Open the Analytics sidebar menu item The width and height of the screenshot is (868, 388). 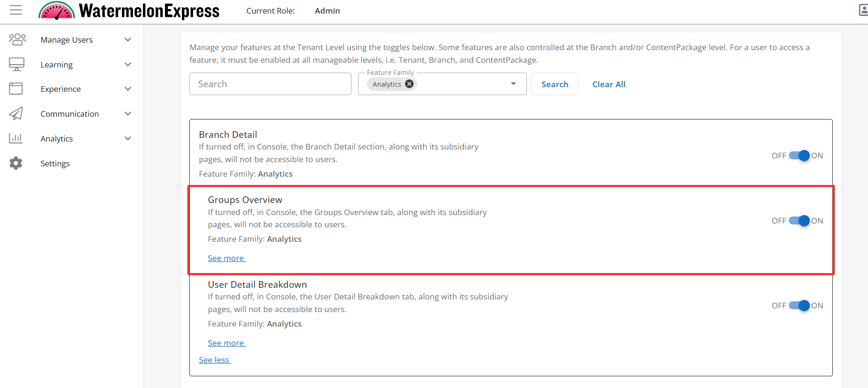pyautogui.click(x=57, y=139)
